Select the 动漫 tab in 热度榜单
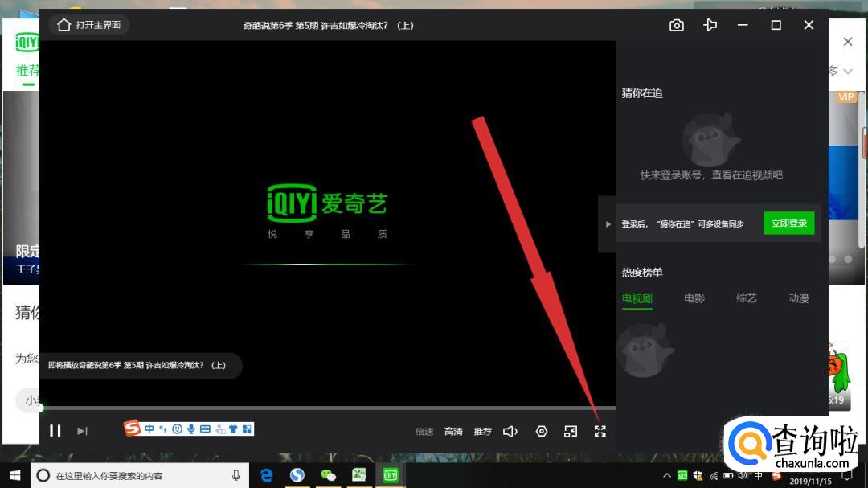 click(x=799, y=298)
